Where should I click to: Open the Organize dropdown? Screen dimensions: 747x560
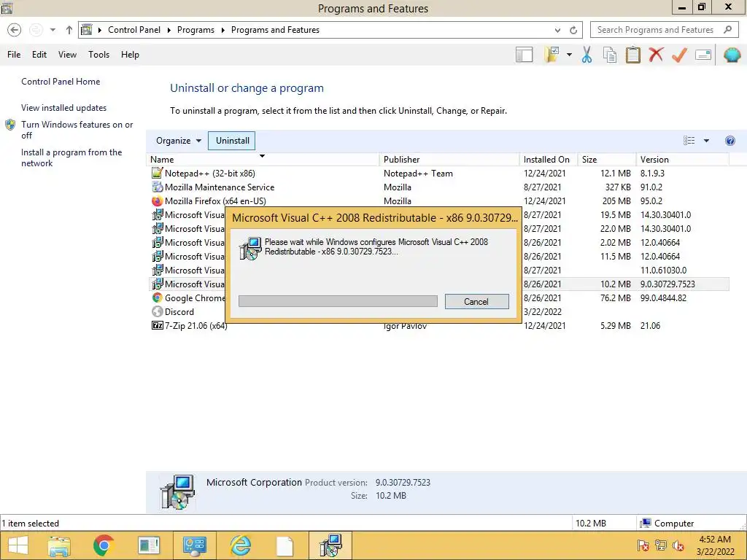coord(179,141)
